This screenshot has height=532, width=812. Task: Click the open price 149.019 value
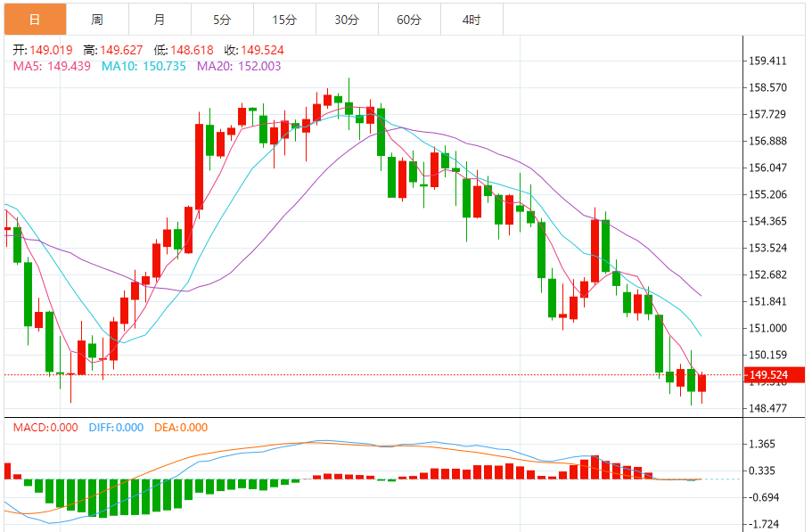coord(51,50)
